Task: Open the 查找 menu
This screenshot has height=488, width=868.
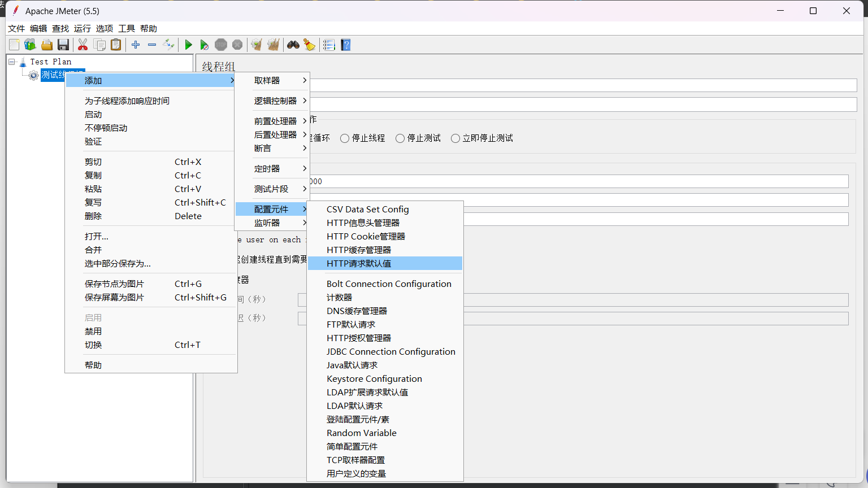Action: point(60,29)
